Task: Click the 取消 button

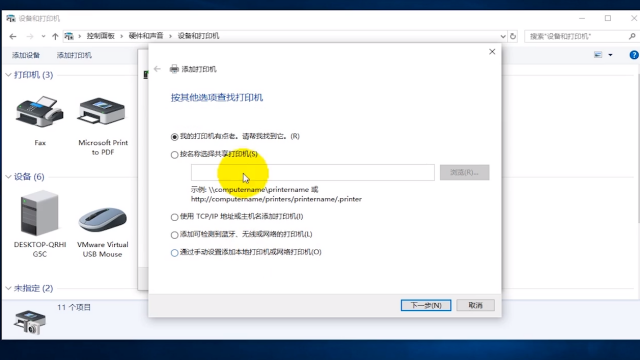Action: (476, 305)
